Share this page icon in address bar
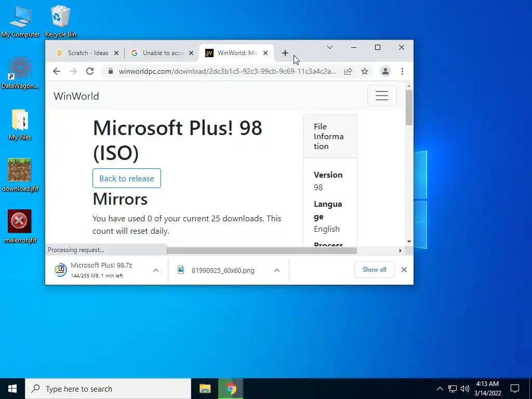The width and height of the screenshot is (532, 399). click(348, 71)
